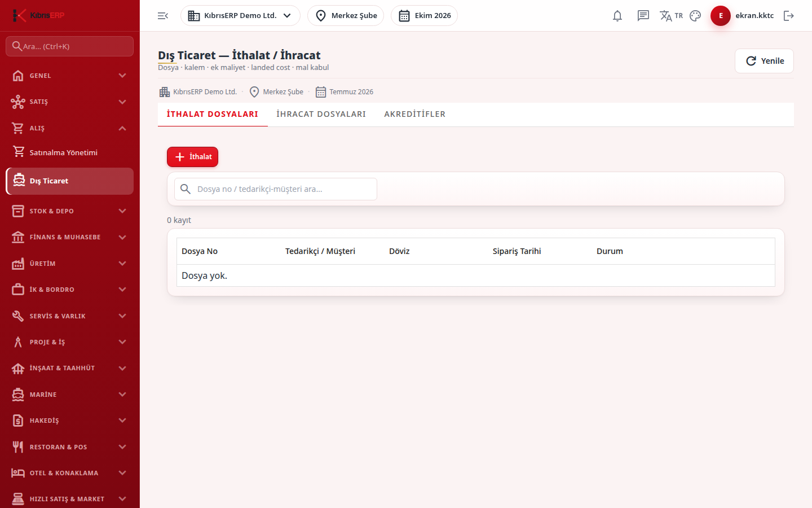Click the Tedarikçi / Müşteri column header
This screenshot has width=812, height=508.
(320, 251)
